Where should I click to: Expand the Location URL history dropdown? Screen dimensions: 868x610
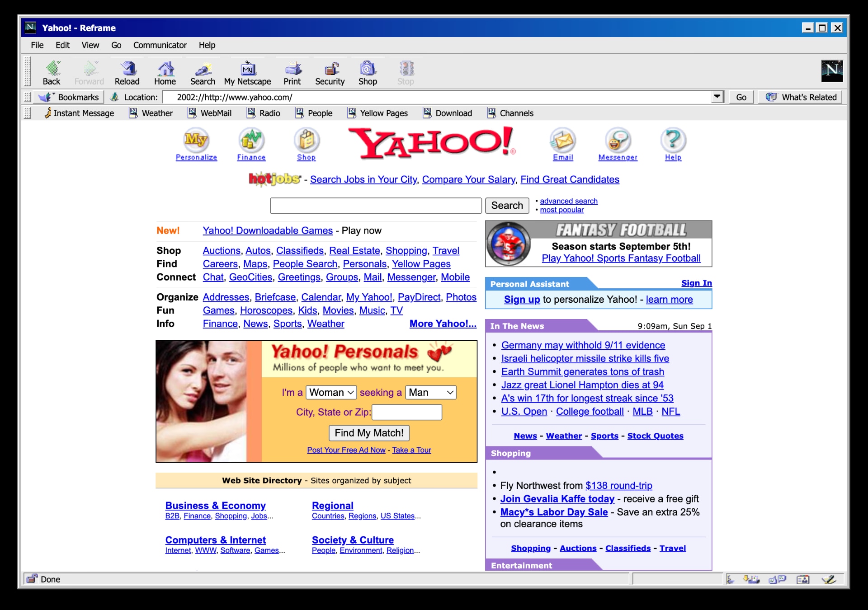tap(717, 97)
